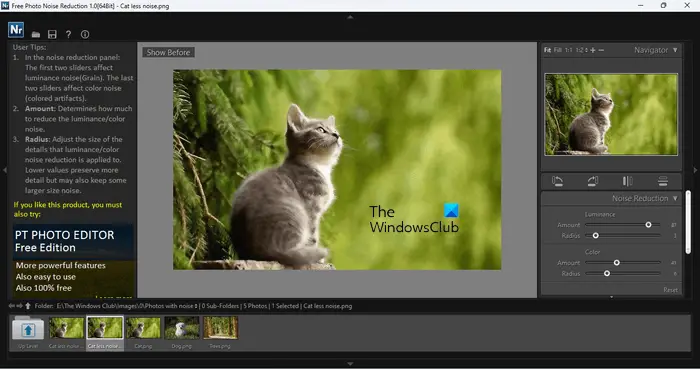The height and width of the screenshot is (369, 700).
Task: Collapse the Navigator panel triangle
Action: tap(675, 50)
